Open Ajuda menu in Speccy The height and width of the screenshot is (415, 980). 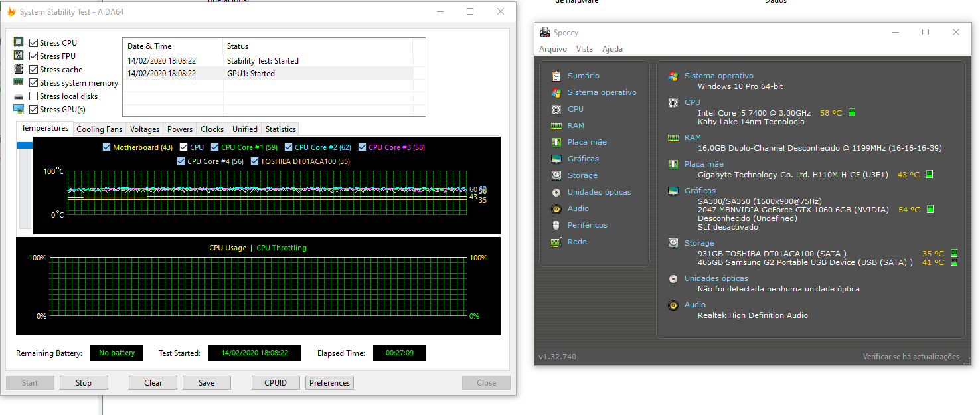tap(612, 49)
